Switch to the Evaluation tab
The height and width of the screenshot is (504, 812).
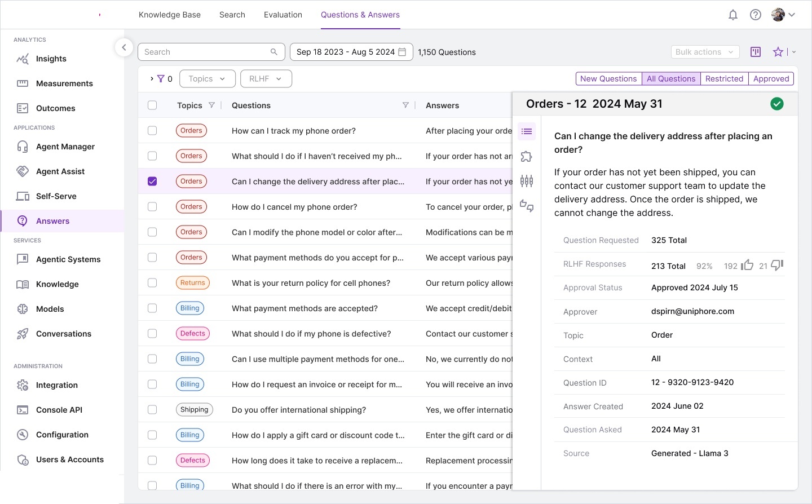(x=283, y=15)
